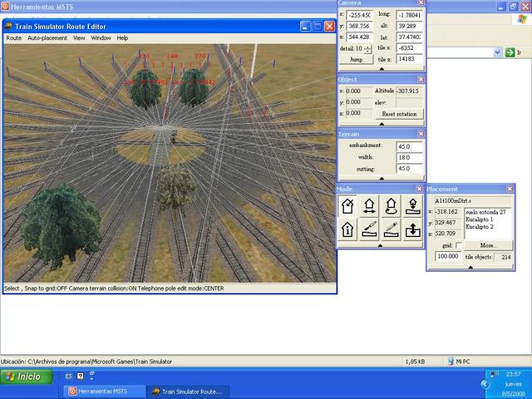The height and width of the screenshot is (399, 532).
Task: Select Eucalipto 1 in the placement list
Action: click(x=480, y=219)
